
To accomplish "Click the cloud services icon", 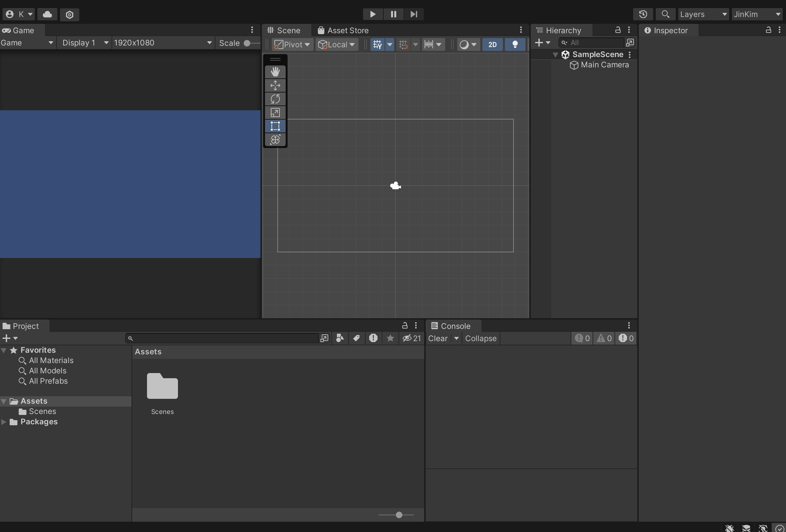I will tap(47, 14).
